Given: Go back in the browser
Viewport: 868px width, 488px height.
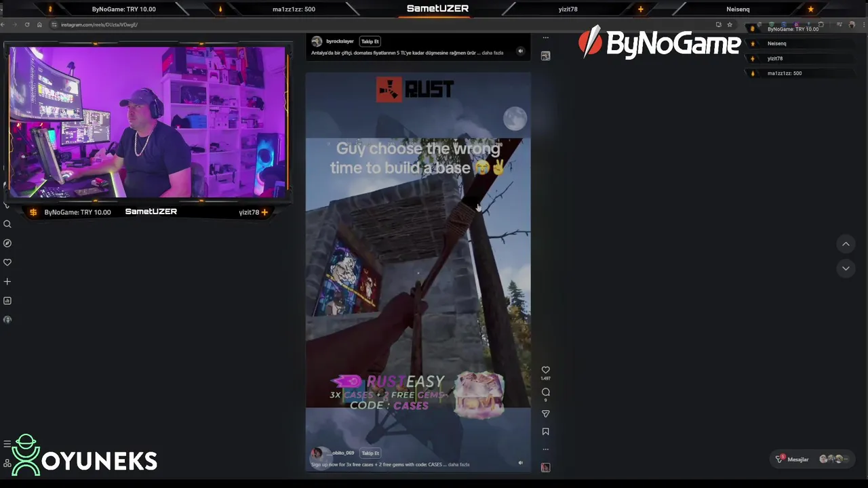Looking at the screenshot, I should pos(3,24).
